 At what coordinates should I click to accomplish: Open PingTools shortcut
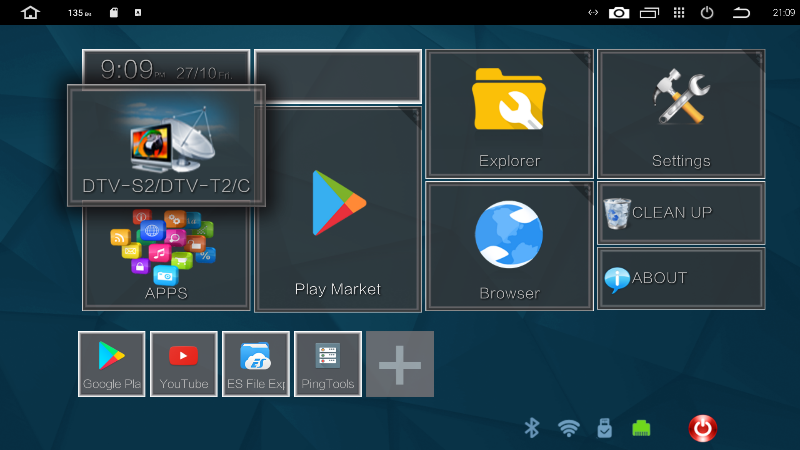pyautogui.click(x=328, y=364)
